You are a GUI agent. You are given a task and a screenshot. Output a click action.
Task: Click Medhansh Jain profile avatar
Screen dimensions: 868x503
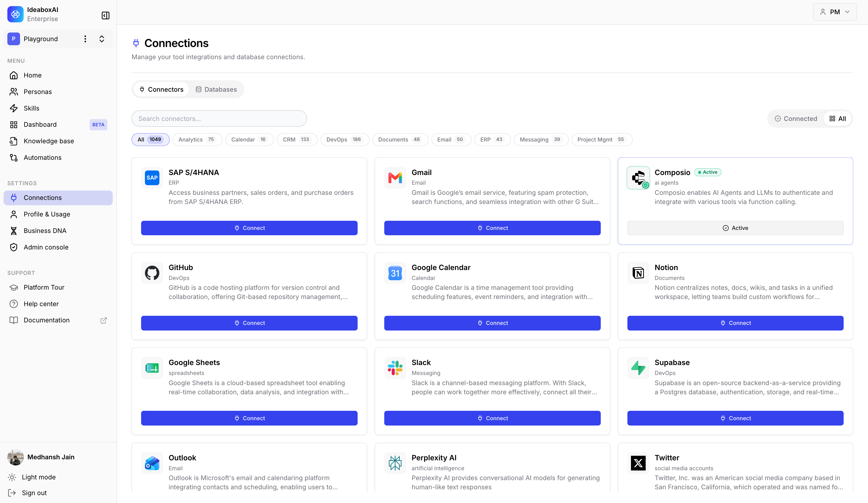[x=15, y=457]
